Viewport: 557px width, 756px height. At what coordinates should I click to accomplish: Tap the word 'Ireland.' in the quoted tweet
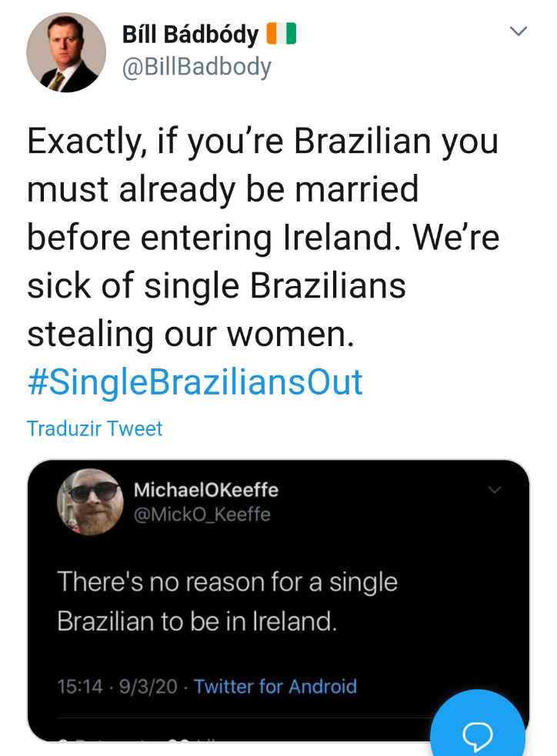point(296,621)
